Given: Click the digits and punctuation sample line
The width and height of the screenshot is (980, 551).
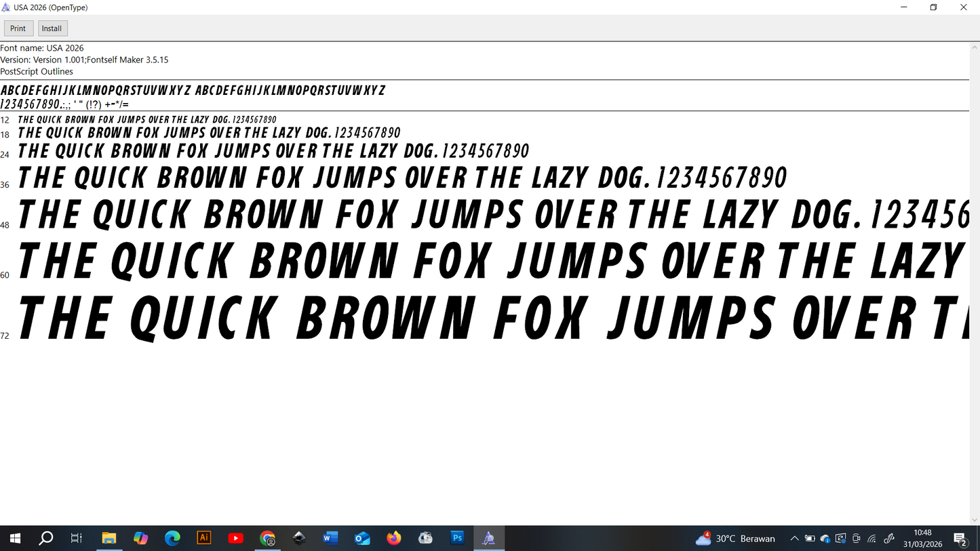Looking at the screenshot, I should [64, 104].
